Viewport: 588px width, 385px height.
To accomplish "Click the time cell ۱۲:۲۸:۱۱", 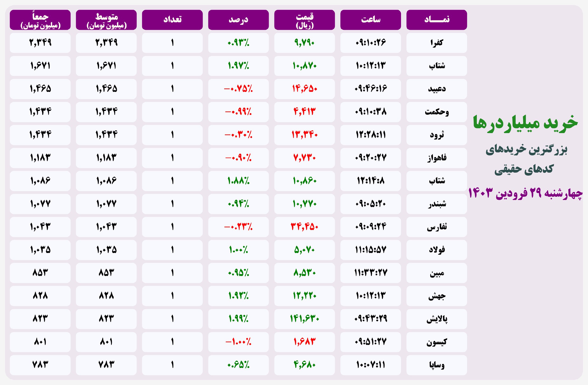I will [x=370, y=135].
